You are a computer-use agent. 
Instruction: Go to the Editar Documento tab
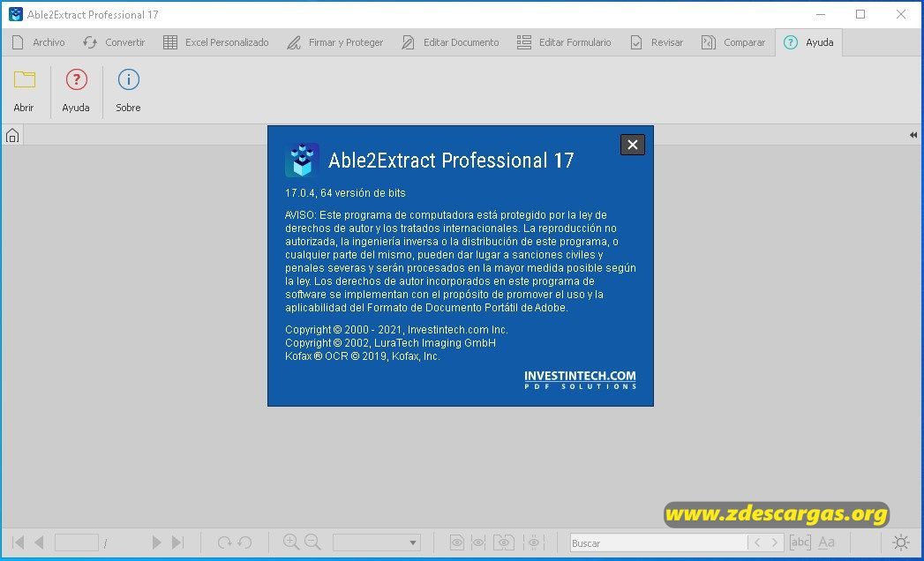pos(450,42)
